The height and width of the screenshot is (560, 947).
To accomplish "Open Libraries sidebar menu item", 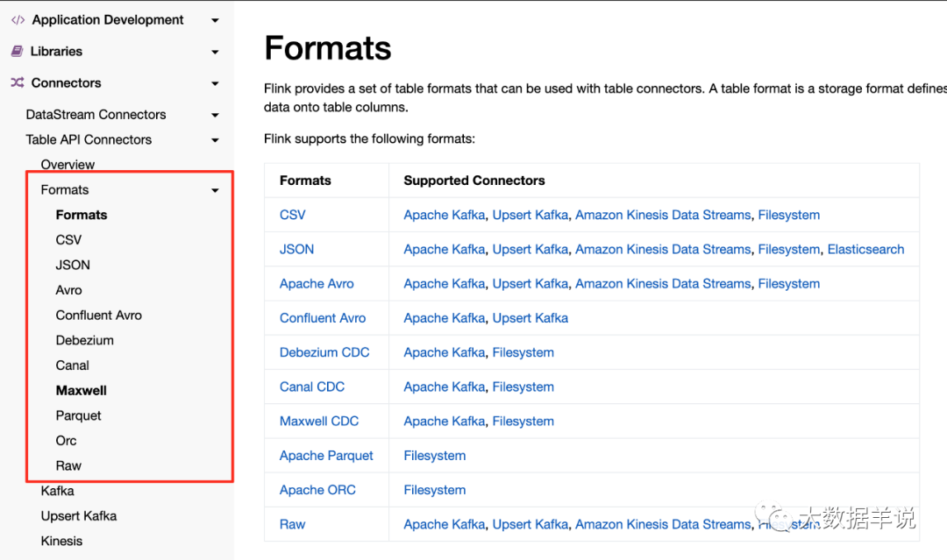I will 56,52.
